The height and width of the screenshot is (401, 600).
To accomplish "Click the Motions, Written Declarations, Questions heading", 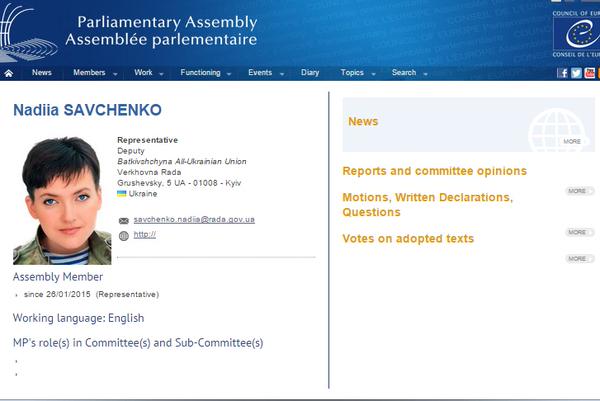I will click(x=427, y=205).
